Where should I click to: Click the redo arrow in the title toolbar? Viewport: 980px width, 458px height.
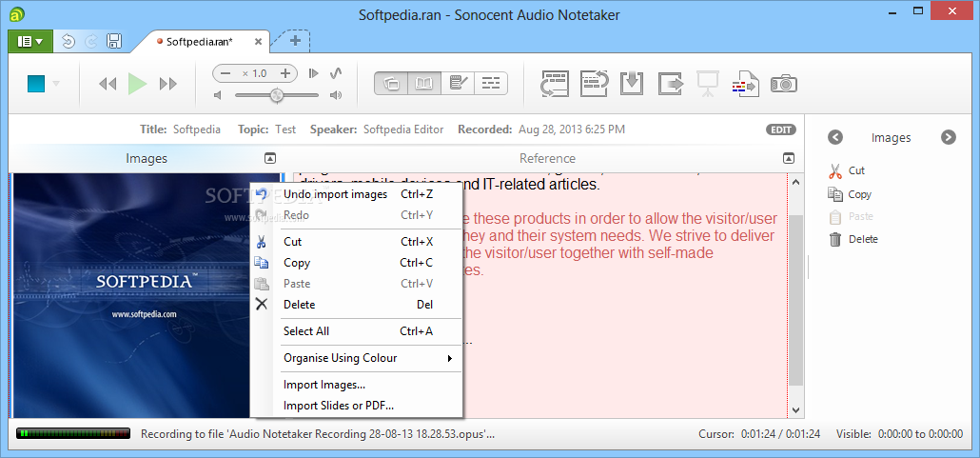click(91, 41)
